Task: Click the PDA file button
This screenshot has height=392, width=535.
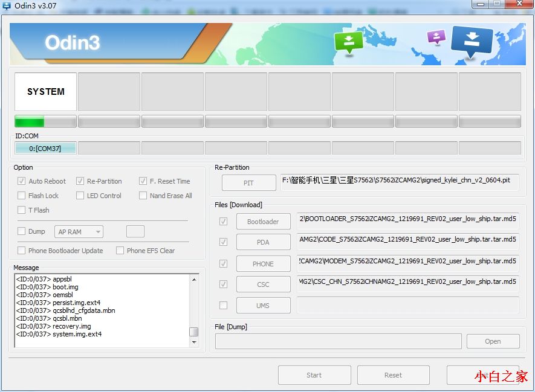Action: (263, 242)
